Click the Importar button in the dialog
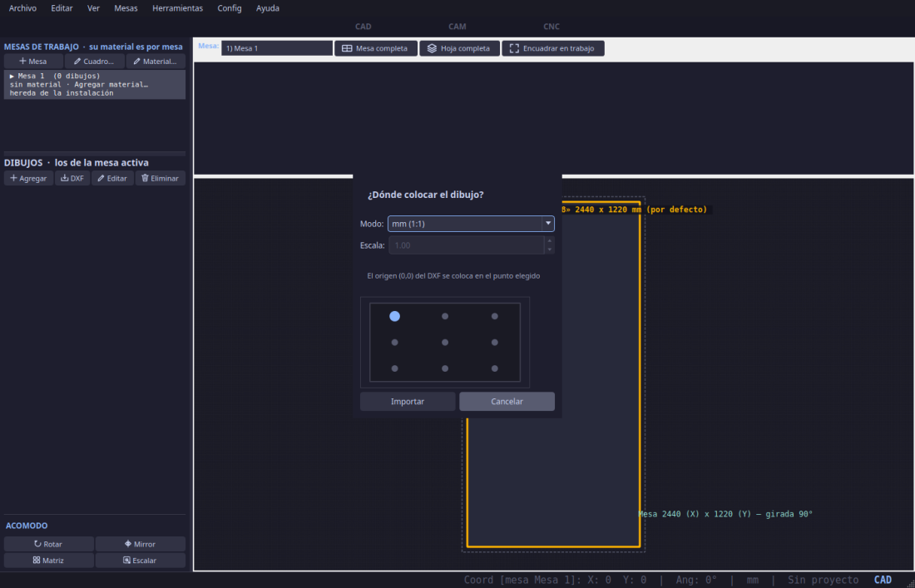Screen dimensions: 915x588 (408, 402)
